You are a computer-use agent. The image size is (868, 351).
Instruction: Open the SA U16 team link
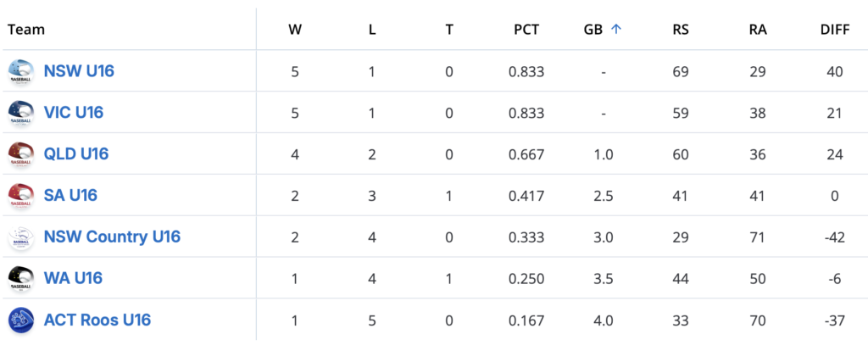pos(70,196)
